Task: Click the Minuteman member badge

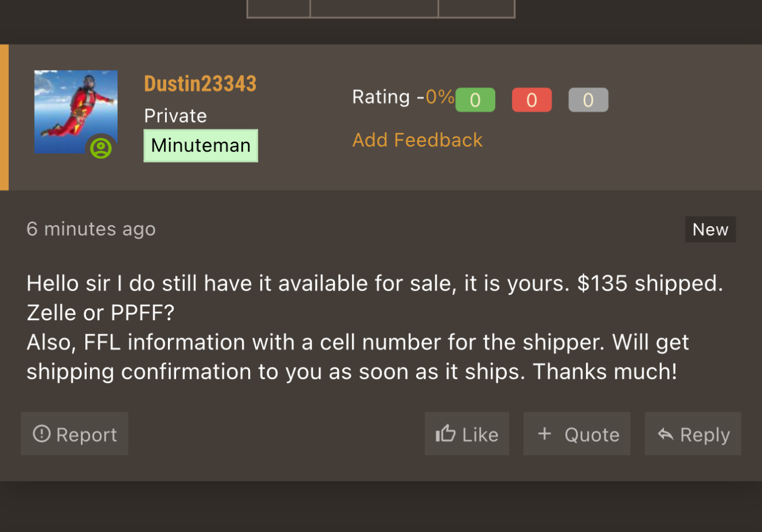Action: tap(201, 145)
